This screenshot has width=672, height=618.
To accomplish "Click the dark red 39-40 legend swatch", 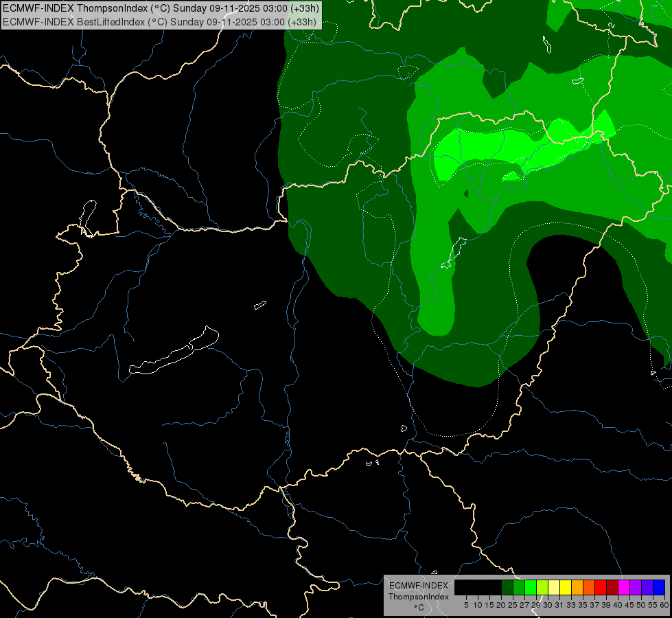I will pyautogui.click(x=612, y=587).
